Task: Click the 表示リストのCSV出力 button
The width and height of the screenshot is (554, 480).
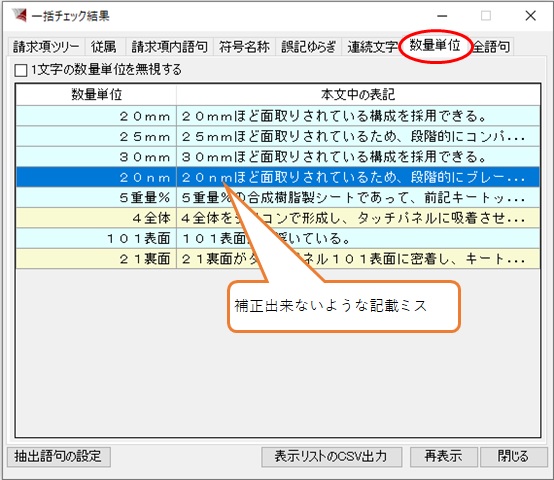Action: [x=331, y=456]
